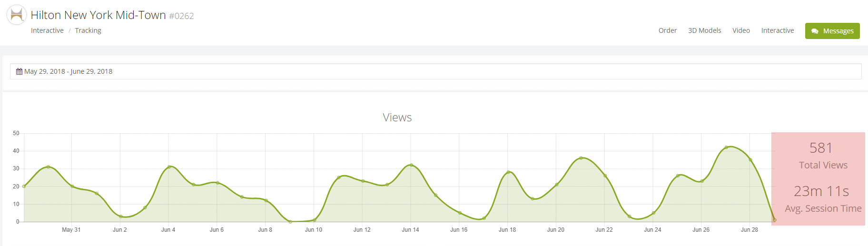Image resolution: width=868 pixels, height=246 pixels.
Task: Click the Jun 24 axis label
Action: [x=652, y=230]
